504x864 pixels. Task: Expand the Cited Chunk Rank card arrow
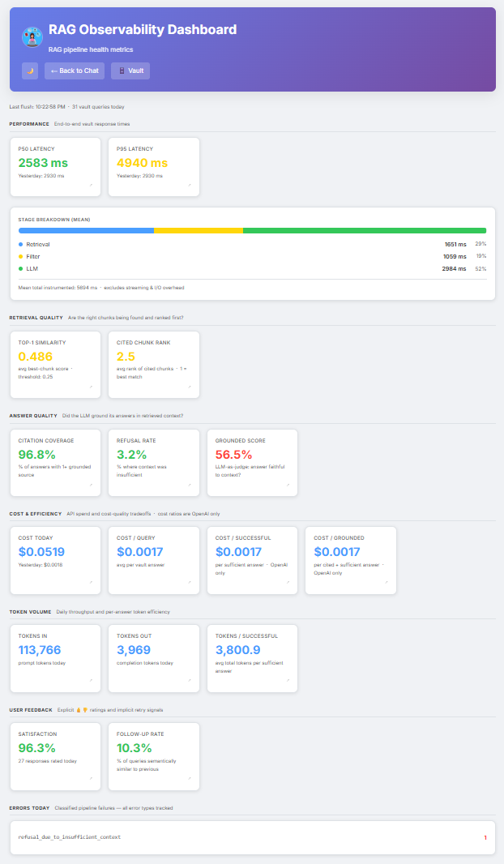(x=190, y=387)
